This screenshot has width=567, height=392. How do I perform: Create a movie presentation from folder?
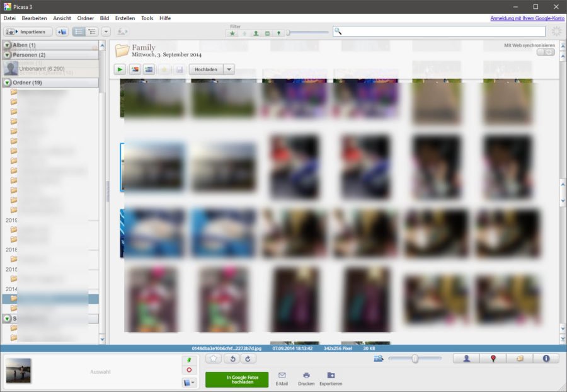pyautogui.click(x=149, y=69)
